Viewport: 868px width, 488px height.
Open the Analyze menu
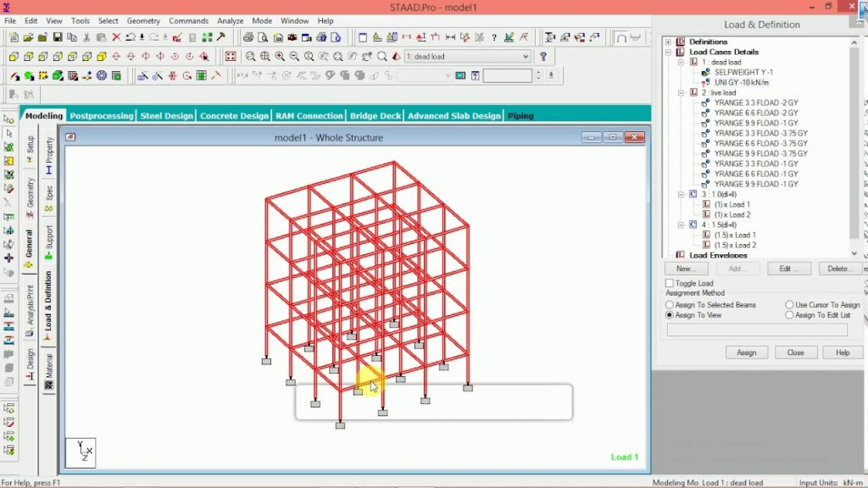pyautogui.click(x=230, y=20)
